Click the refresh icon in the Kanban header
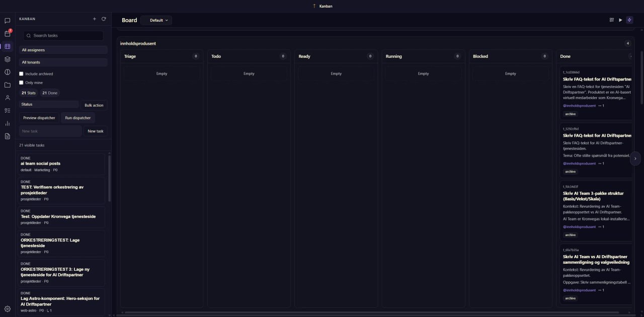The width and height of the screenshot is (644, 317). (x=104, y=19)
